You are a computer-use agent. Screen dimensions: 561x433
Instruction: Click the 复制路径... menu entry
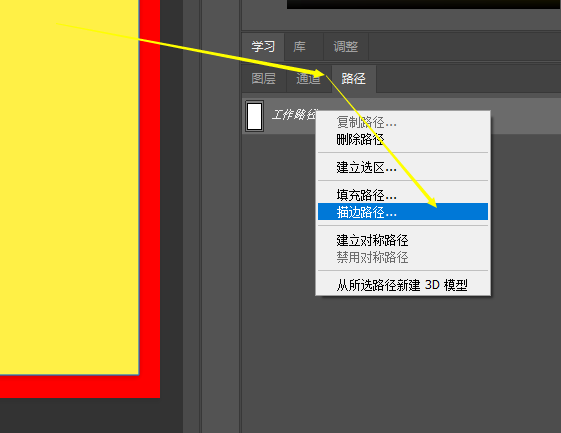[403, 122]
